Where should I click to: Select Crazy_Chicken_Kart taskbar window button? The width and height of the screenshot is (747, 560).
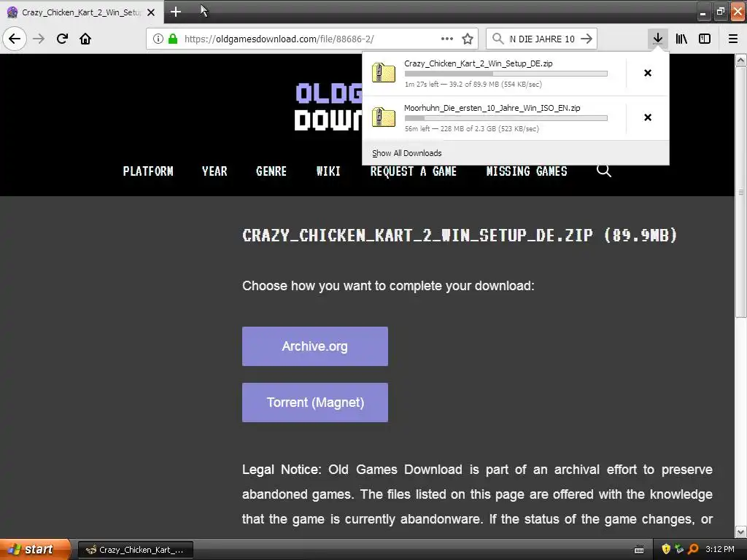pos(136,550)
